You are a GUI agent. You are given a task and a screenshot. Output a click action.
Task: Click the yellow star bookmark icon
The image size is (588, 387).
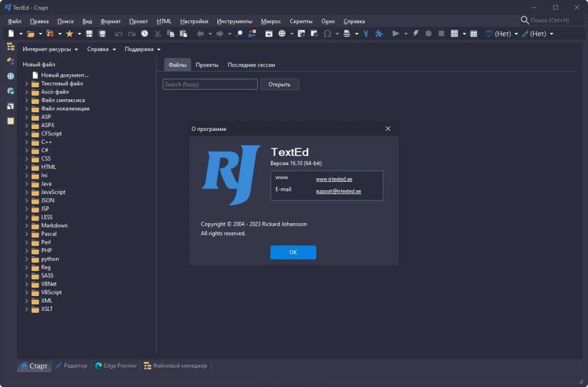point(70,34)
